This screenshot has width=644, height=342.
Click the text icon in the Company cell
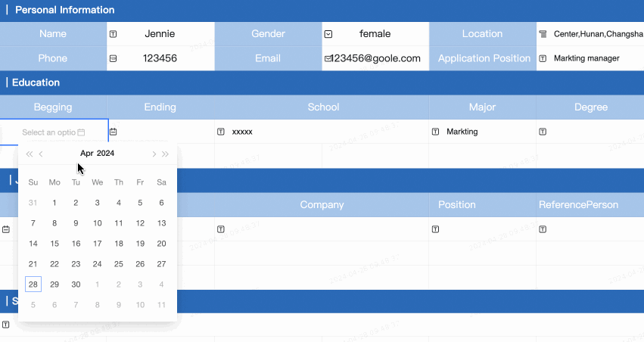(x=220, y=229)
